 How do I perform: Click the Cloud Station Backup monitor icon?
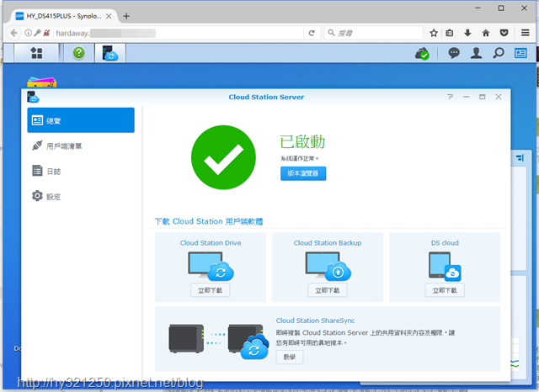coord(328,266)
